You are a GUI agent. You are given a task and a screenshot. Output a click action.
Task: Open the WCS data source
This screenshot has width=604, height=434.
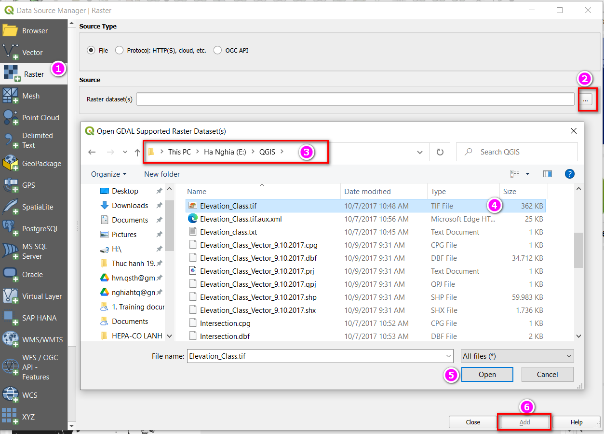click(34, 395)
